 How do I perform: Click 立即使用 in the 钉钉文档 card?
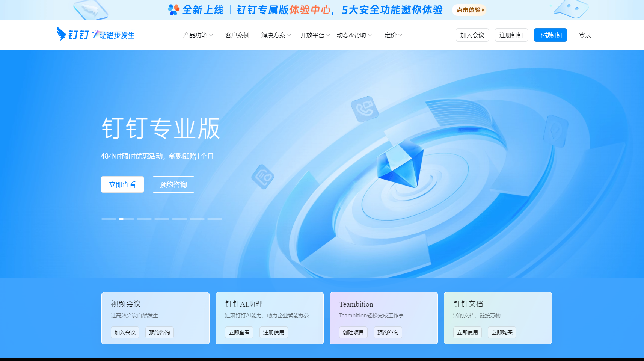coord(468,332)
